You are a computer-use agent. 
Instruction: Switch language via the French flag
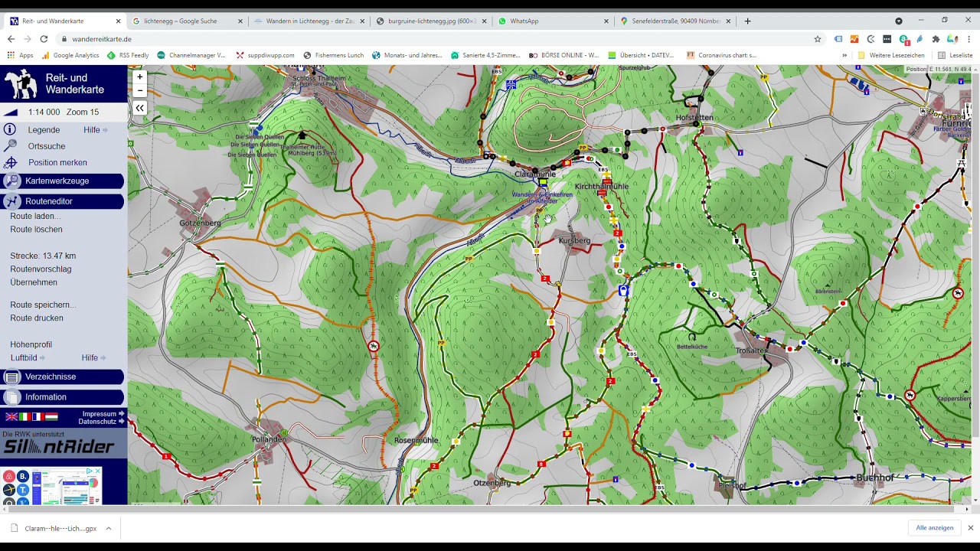click(x=38, y=417)
